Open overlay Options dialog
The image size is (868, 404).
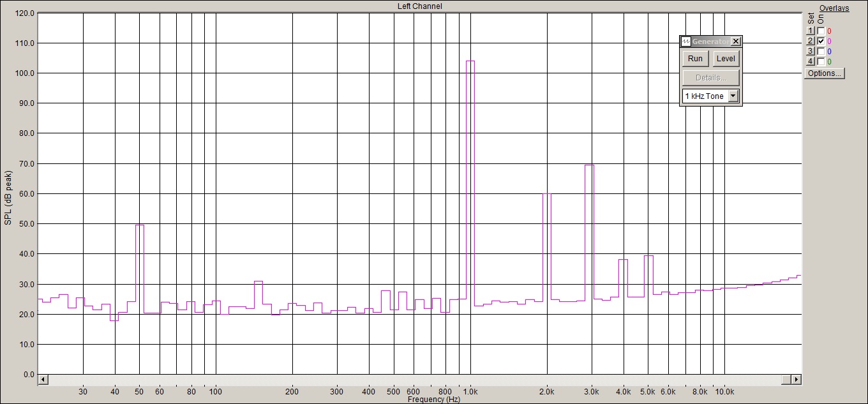824,73
